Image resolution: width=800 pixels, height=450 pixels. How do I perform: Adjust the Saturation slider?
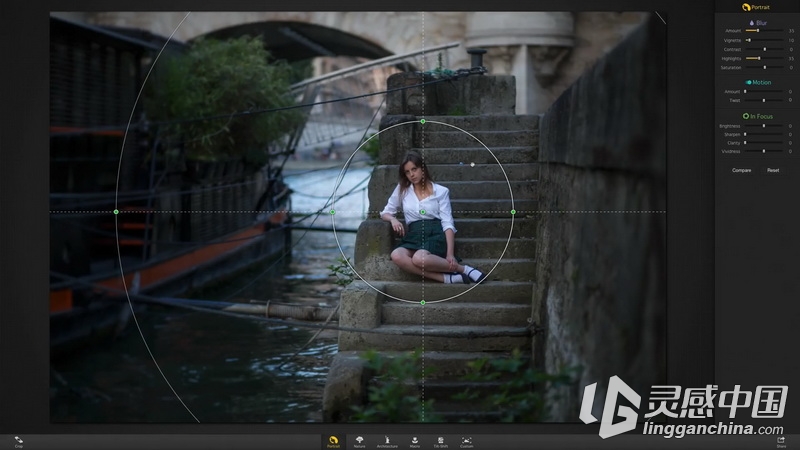pos(764,67)
